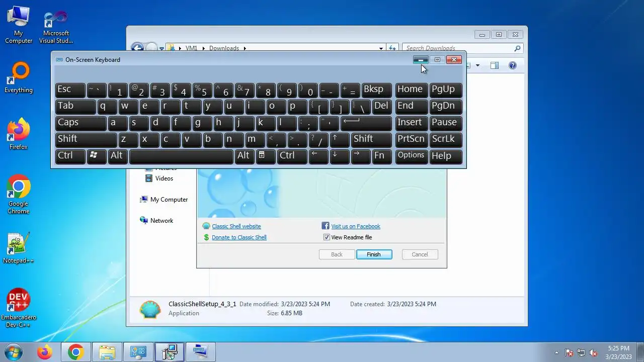Viewport: 644px width, 362px height.
Task: Click the taskbar clock showing 5:25 PM
Action: click(x=618, y=352)
